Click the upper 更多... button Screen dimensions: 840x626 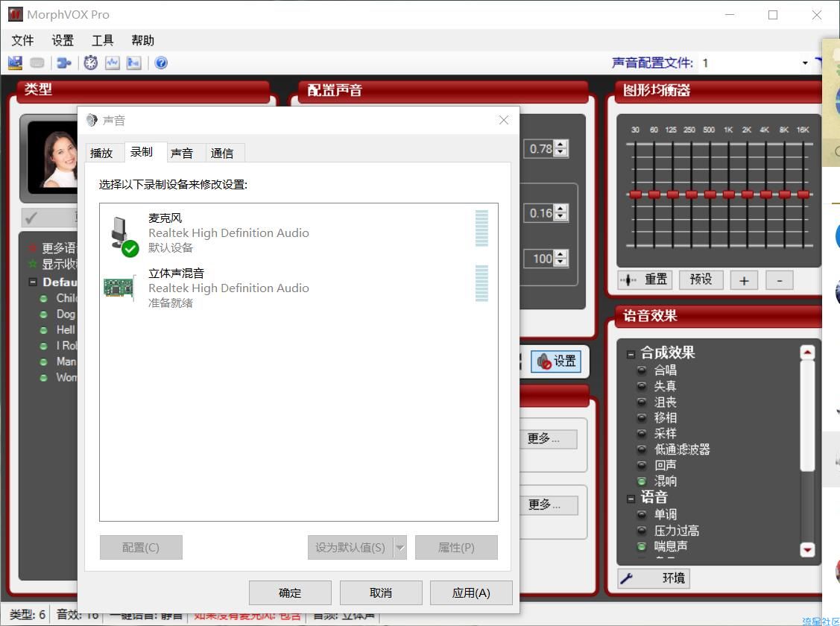(549, 439)
